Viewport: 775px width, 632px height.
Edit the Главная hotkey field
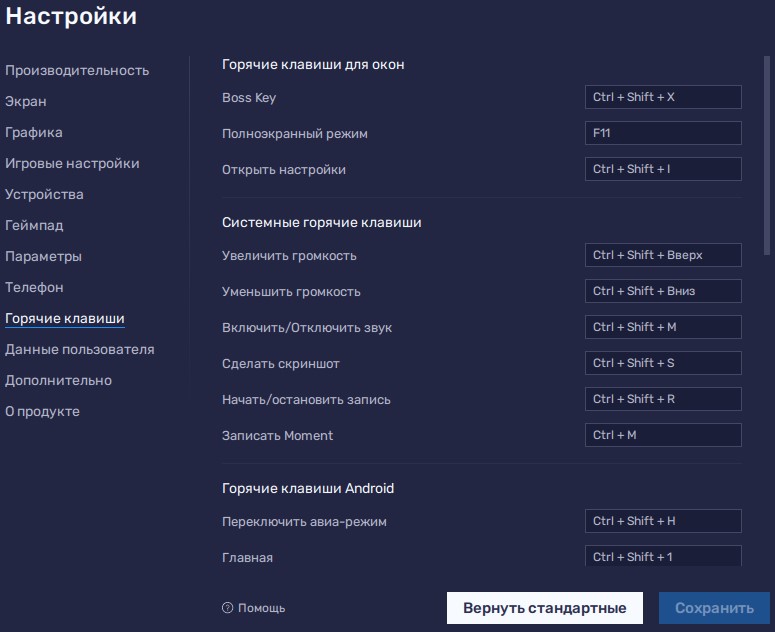(x=663, y=556)
